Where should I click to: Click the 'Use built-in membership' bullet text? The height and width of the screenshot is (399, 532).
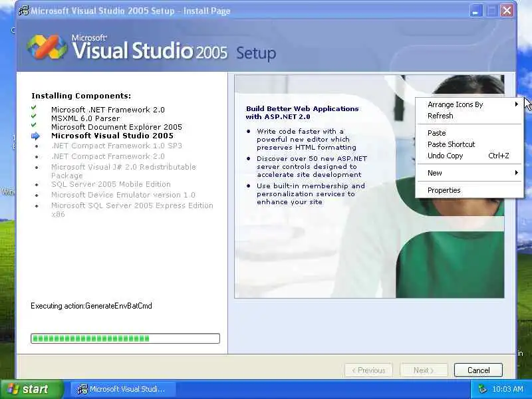pyautogui.click(x=311, y=194)
